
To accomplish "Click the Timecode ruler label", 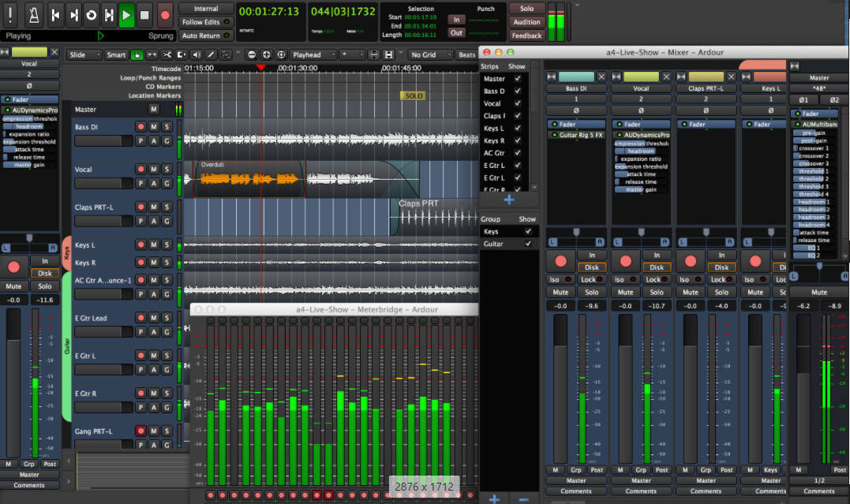I will point(166,69).
